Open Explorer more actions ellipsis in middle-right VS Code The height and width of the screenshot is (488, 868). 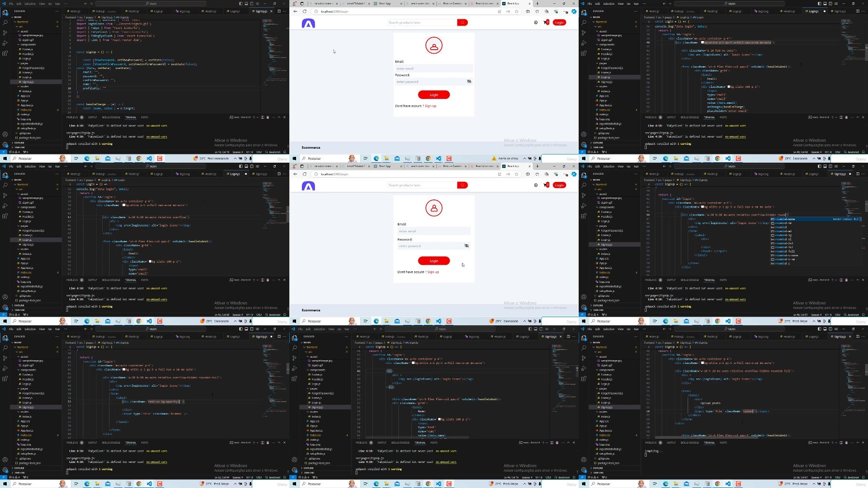[x=636, y=174]
